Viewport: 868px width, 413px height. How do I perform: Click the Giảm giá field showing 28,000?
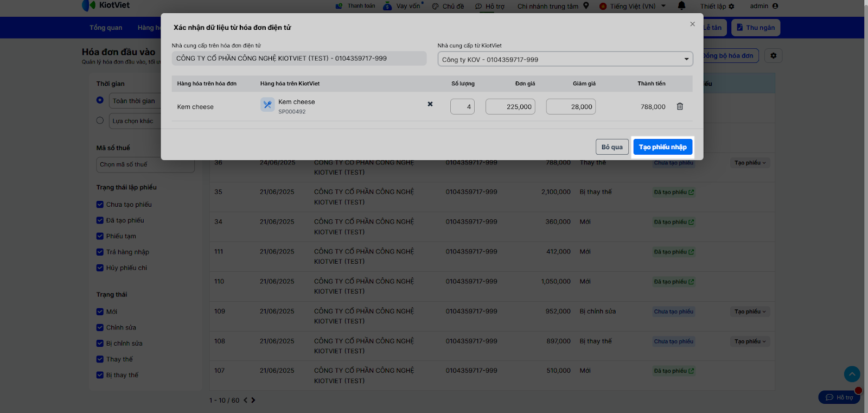click(571, 106)
